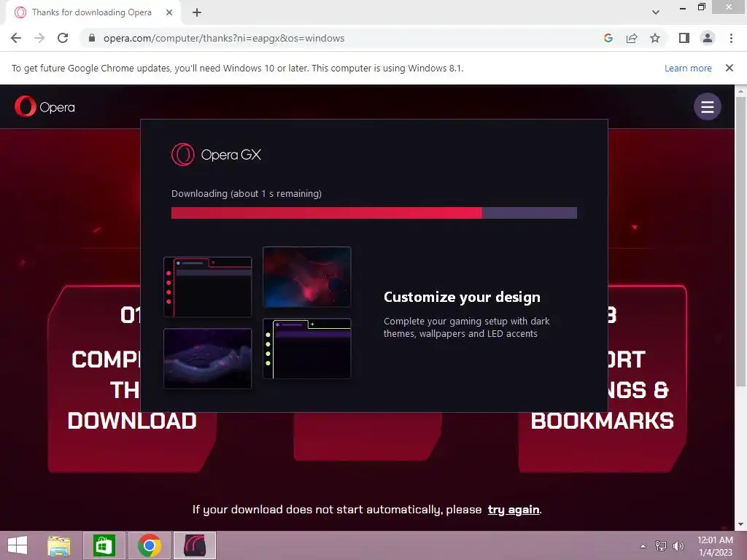Select the red dark theme thumbnail
Screen dimensions: 747x560
coord(208,287)
